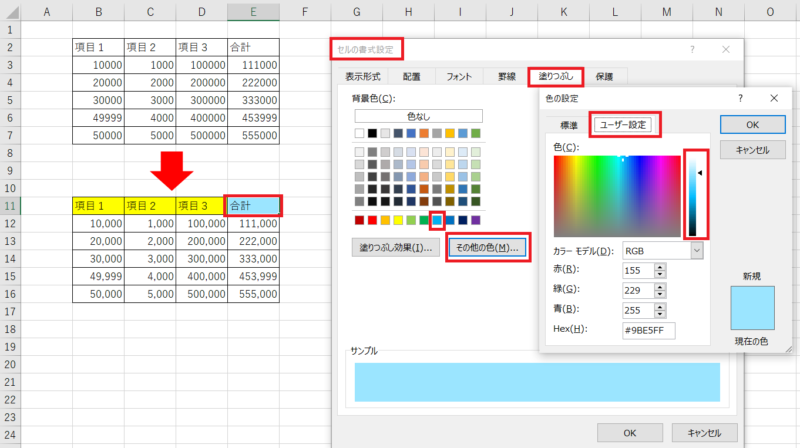Decrease the 青 value with down arrow

pos(660,314)
